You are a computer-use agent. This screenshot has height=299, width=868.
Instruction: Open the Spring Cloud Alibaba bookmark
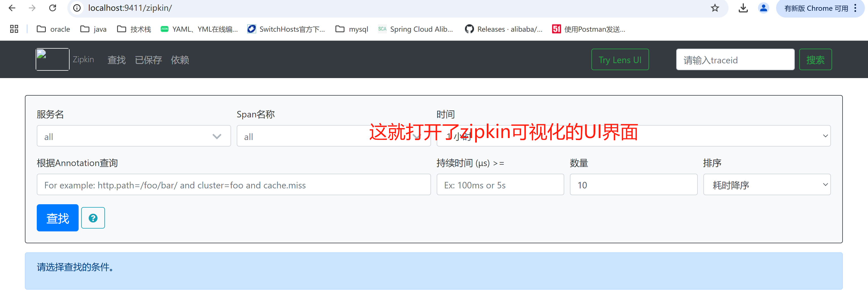click(415, 29)
